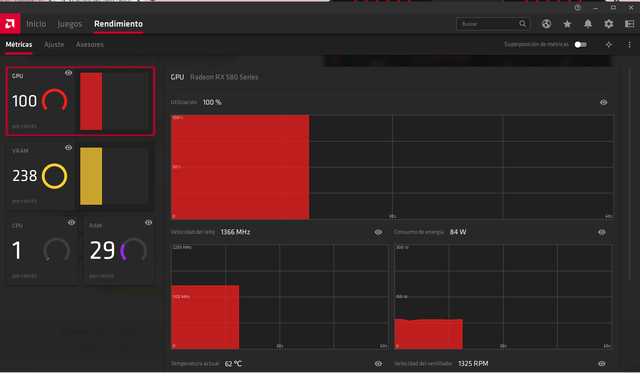Select the RAM metrics card
This screenshot has width=640, height=373.
click(x=119, y=251)
